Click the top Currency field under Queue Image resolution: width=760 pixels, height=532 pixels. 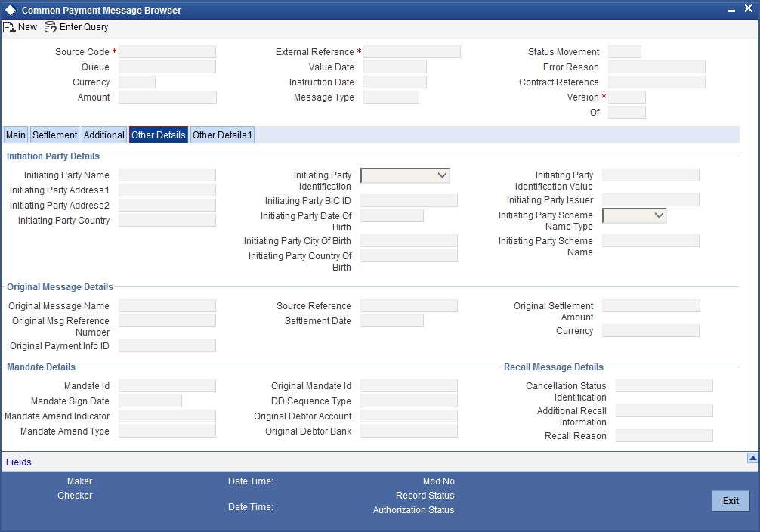click(137, 82)
